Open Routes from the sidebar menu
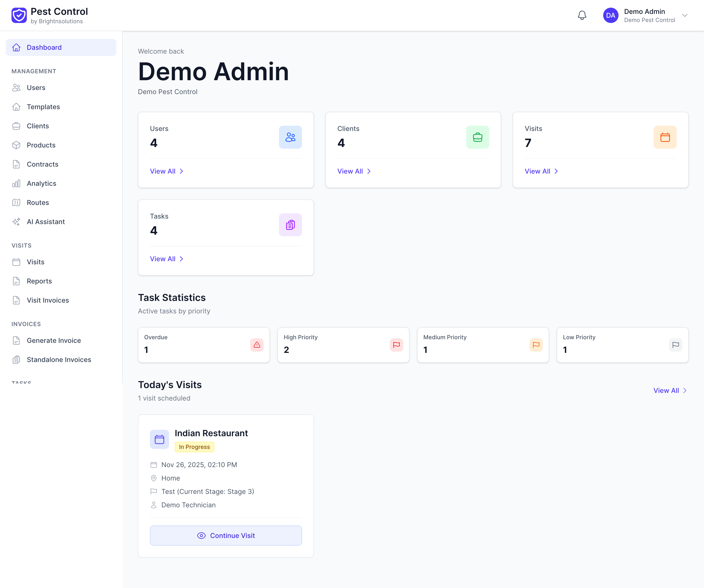Image resolution: width=704 pixels, height=588 pixels. 38,203
